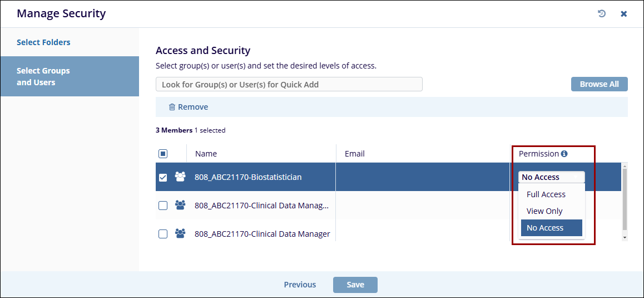The width and height of the screenshot is (644, 298).
Task: Check the box for the truncated Clinical Data Manag... row
Action: coord(163,206)
